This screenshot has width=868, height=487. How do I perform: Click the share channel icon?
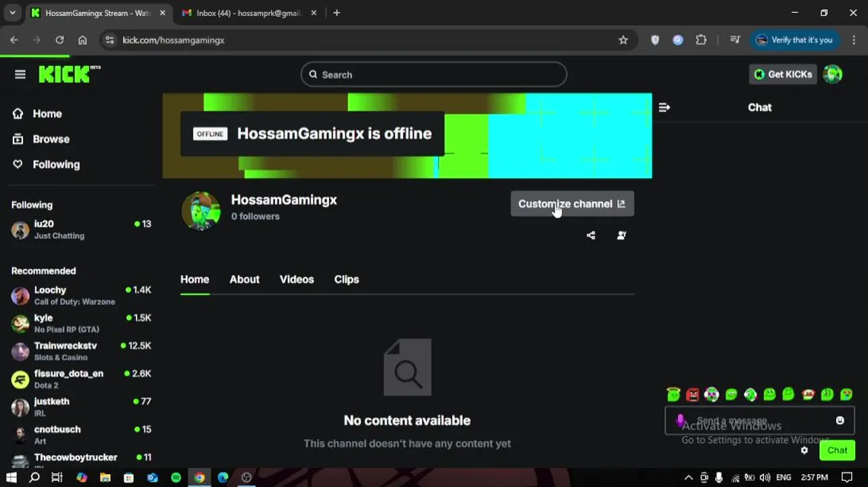click(x=591, y=235)
